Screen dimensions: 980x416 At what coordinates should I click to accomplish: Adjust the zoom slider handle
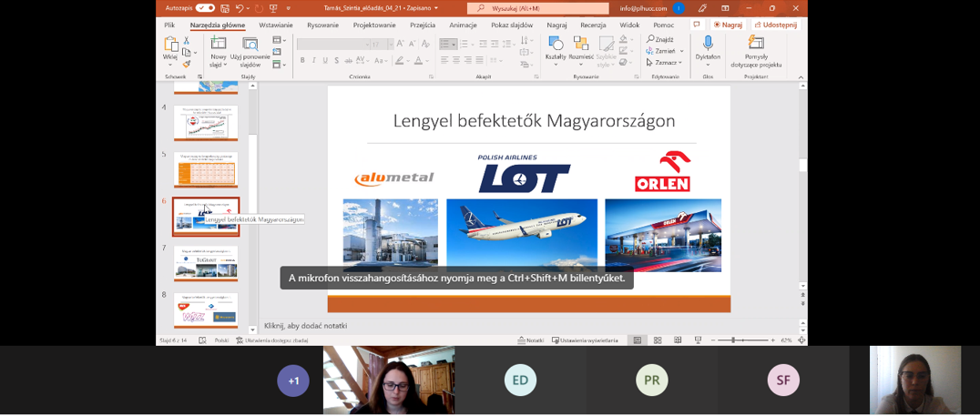(733, 340)
